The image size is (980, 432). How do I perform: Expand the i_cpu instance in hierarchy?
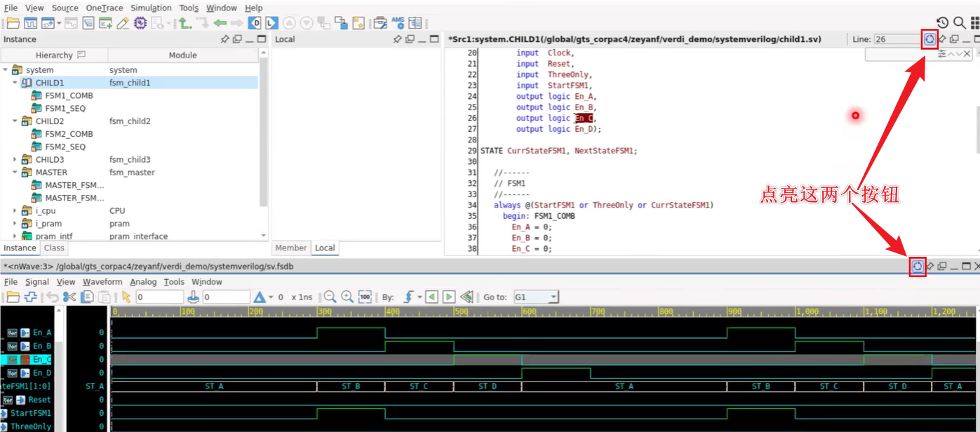pyautogui.click(x=15, y=211)
